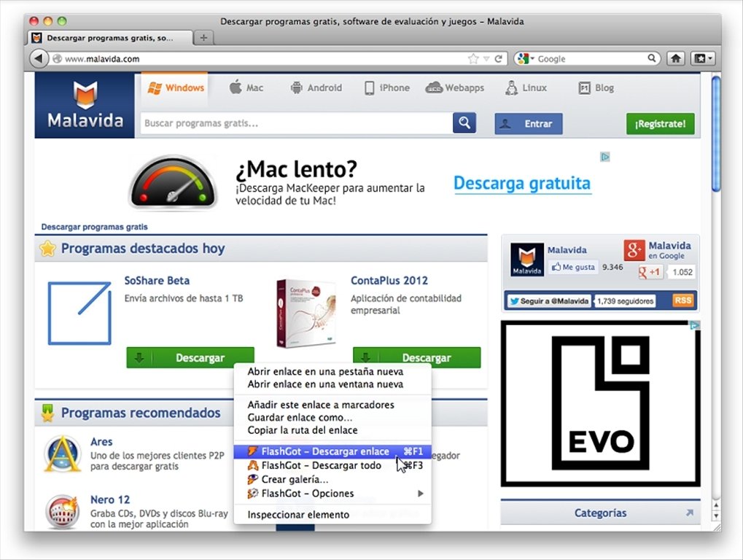Viewport: 743px width, 560px height.
Task: Open the Nero 12 title link
Action: tap(110, 499)
